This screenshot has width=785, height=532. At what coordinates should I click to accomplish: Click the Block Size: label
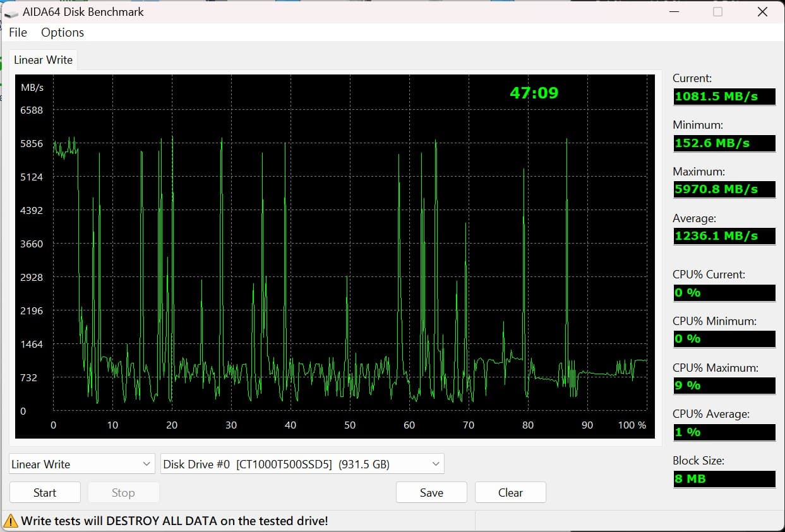[x=698, y=461]
